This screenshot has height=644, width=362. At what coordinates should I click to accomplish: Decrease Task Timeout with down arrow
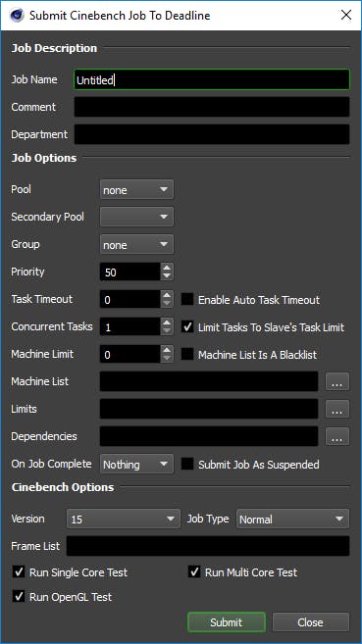click(167, 304)
